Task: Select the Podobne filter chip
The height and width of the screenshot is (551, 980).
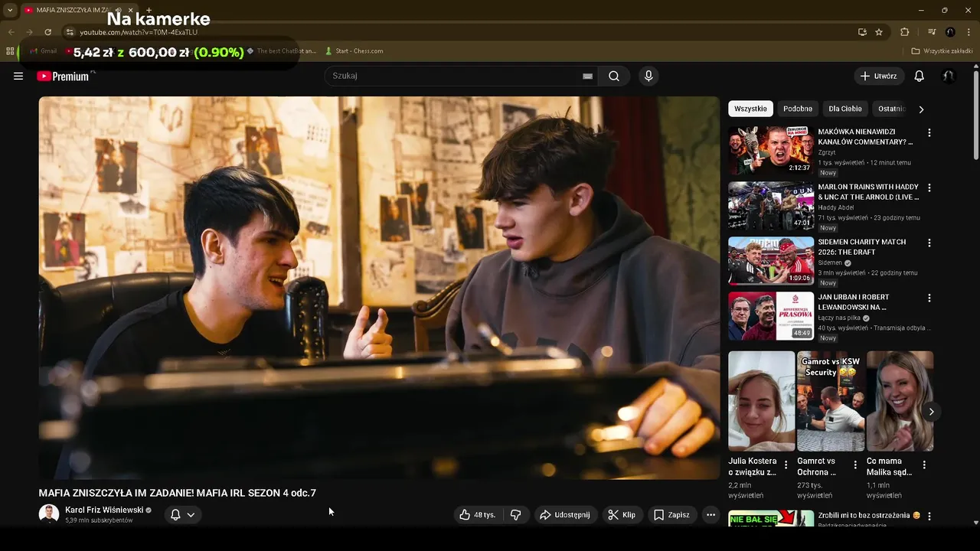Action: coord(798,109)
